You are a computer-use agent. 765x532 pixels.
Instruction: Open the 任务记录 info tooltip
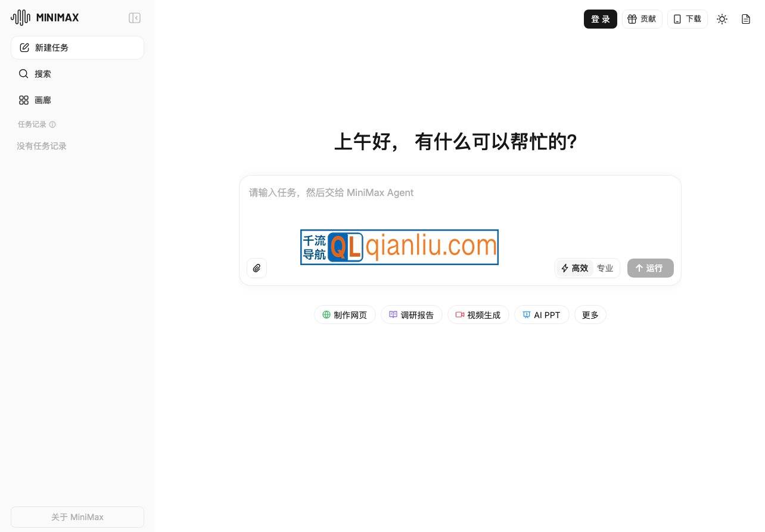click(52, 125)
